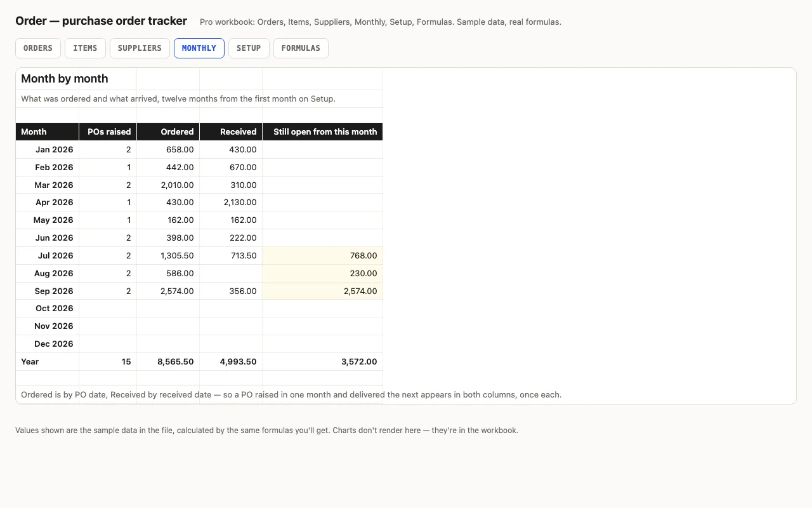Select the 'Oct 2026' month cell
The width and height of the screenshot is (812, 508).
tap(48, 308)
